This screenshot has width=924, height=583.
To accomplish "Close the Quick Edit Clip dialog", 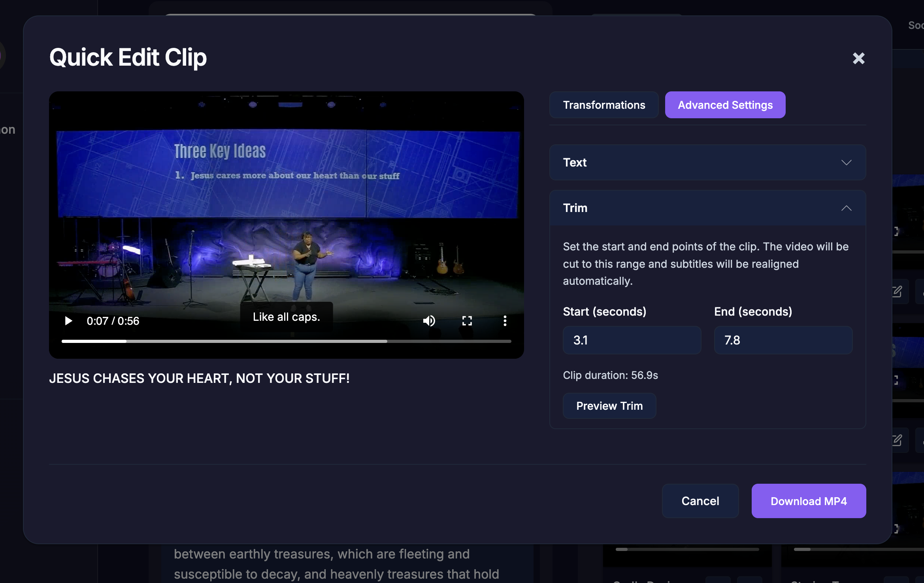I will pos(858,59).
